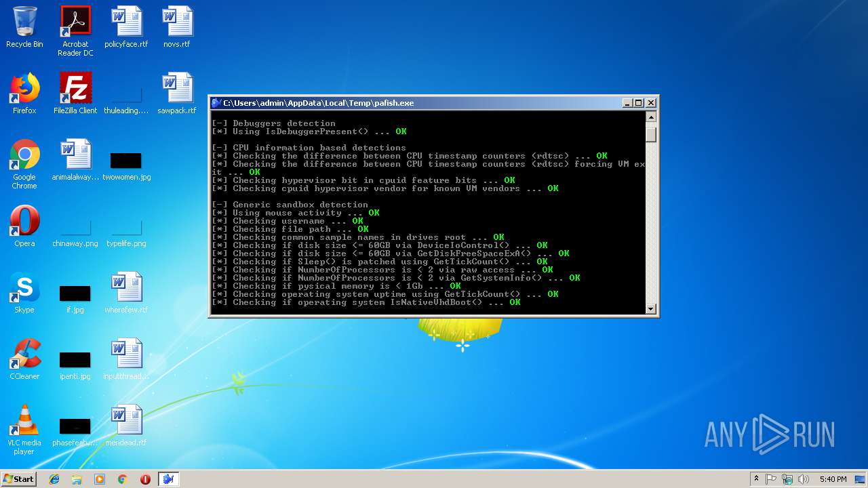The width and height of the screenshot is (868, 488).
Task: Open the Start menu
Action: [x=18, y=479]
